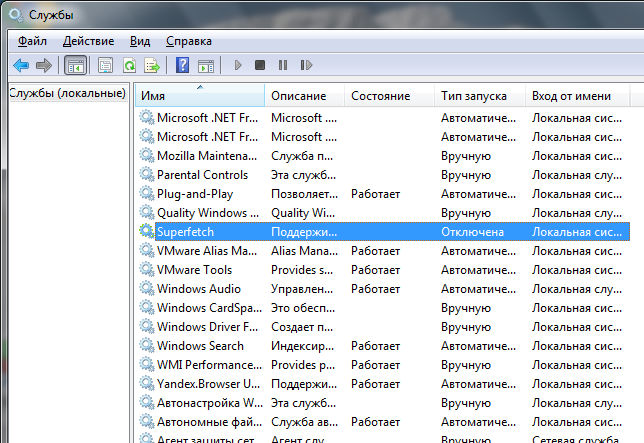Refresh the services list toolbar icon
This screenshot has height=443, width=644.
coord(129,65)
